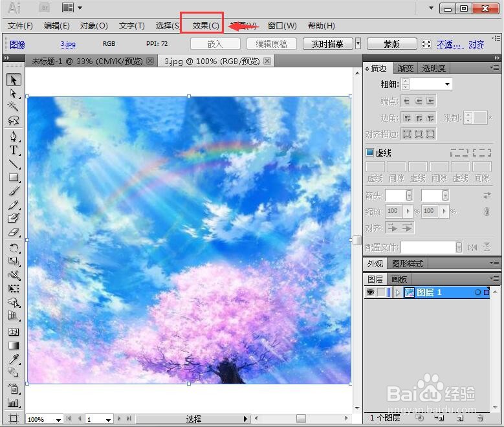Toggle lock column for 图层 1
Image resolution: width=504 pixels, height=427 pixels.
click(x=381, y=292)
